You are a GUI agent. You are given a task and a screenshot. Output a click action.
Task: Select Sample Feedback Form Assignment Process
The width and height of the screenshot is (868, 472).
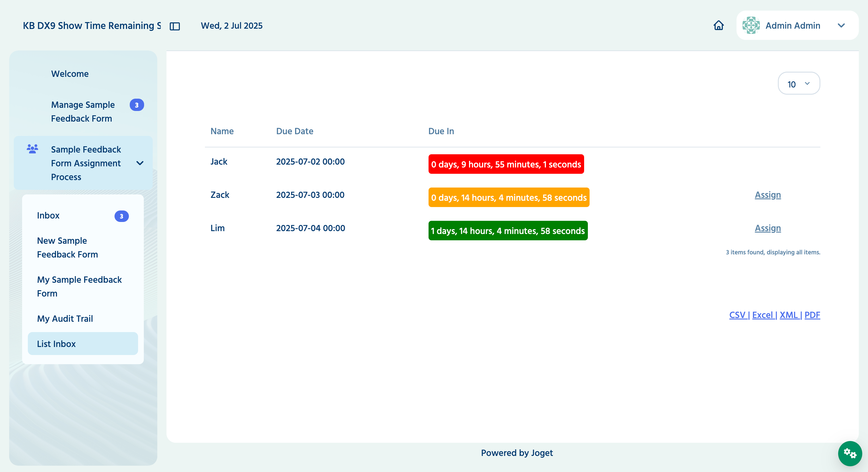(83, 163)
